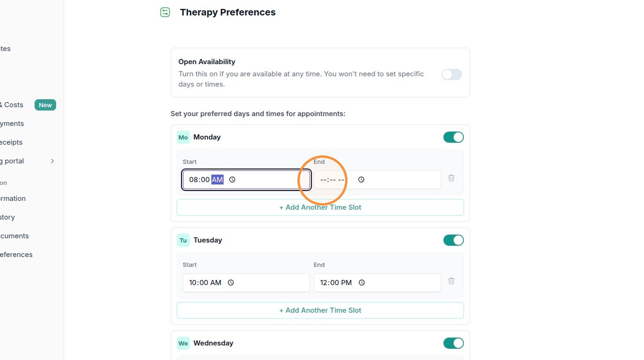Select the sidebar item ending in 'eceipts'
644x360 pixels.
pyautogui.click(x=11, y=142)
